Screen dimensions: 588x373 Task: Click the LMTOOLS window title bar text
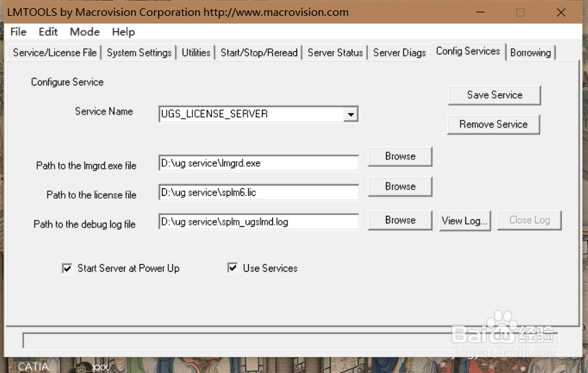(178, 12)
